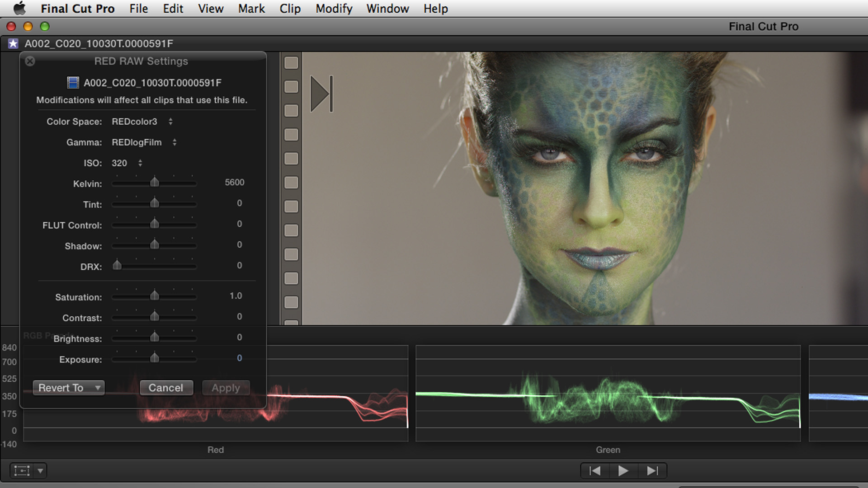Adjust the Contrast slider
868x488 pixels.
click(x=154, y=317)
